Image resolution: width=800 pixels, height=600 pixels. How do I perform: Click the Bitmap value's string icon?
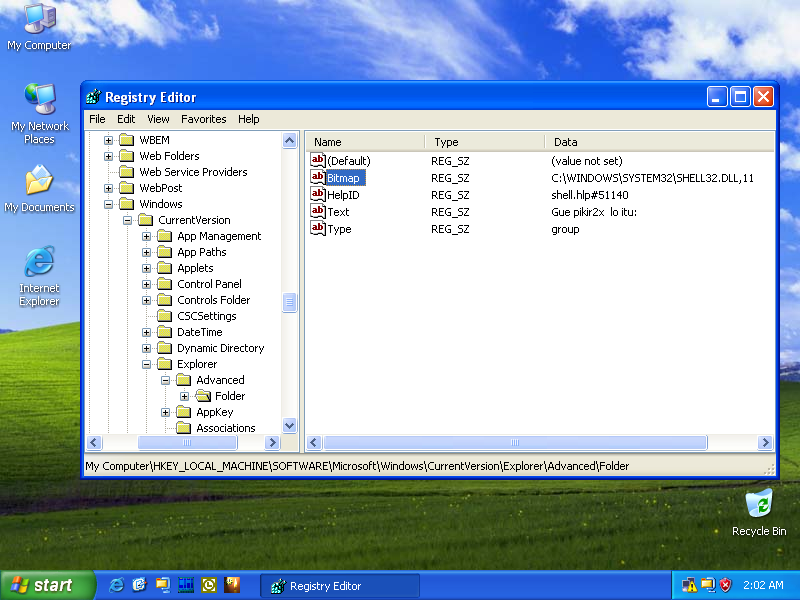(x=317, y=177)
